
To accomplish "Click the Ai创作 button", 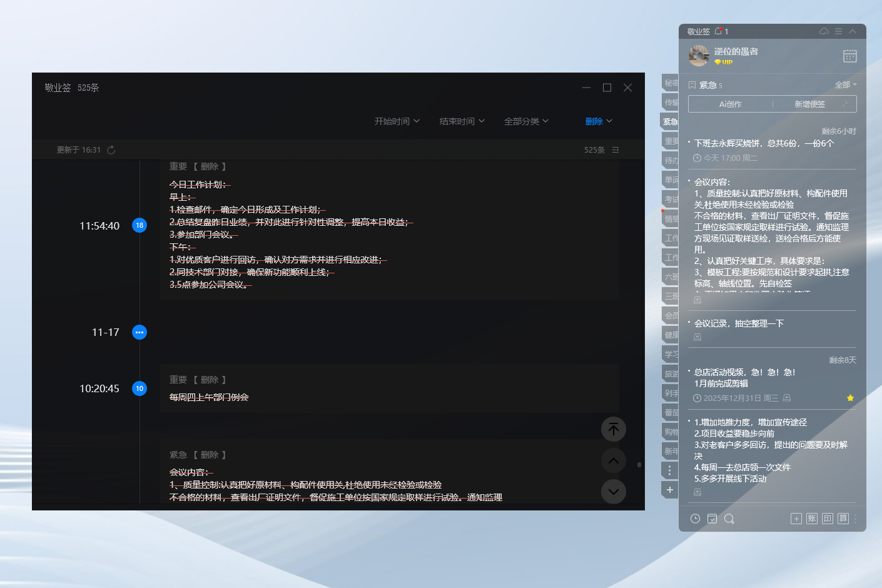I will point(729,104).
